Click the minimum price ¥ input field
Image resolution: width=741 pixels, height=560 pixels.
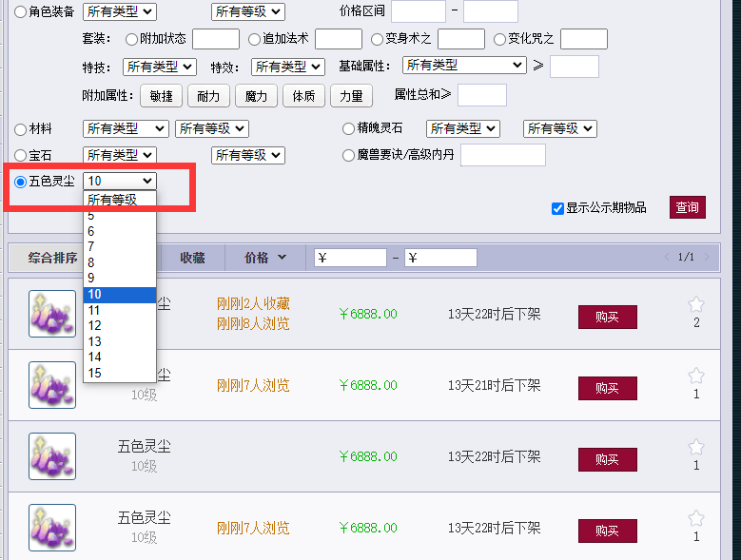tap(350, 258)
